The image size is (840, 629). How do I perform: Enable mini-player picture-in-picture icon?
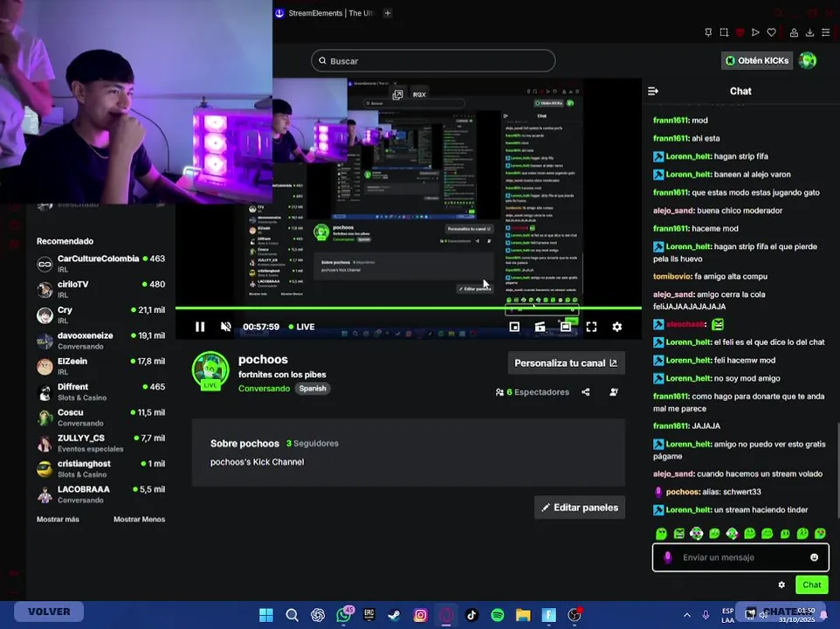click(x=514, y=327)
